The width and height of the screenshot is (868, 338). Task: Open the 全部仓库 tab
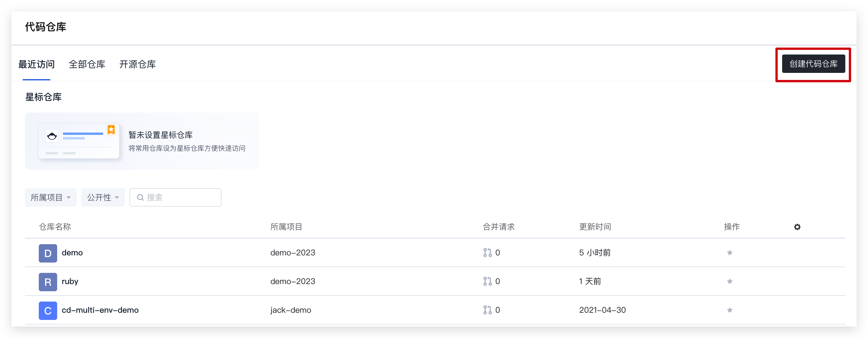tap(87, 64)
